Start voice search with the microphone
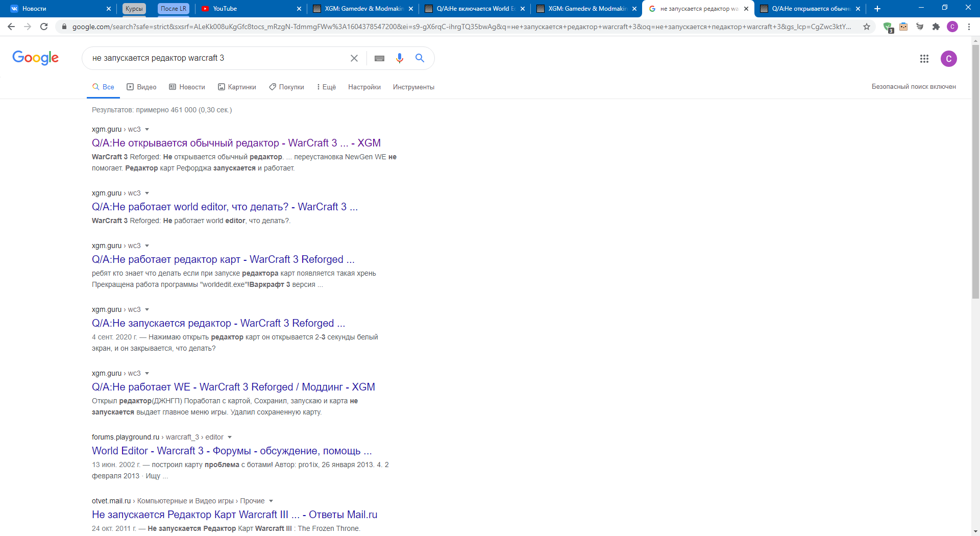 (x=400, y=58)
